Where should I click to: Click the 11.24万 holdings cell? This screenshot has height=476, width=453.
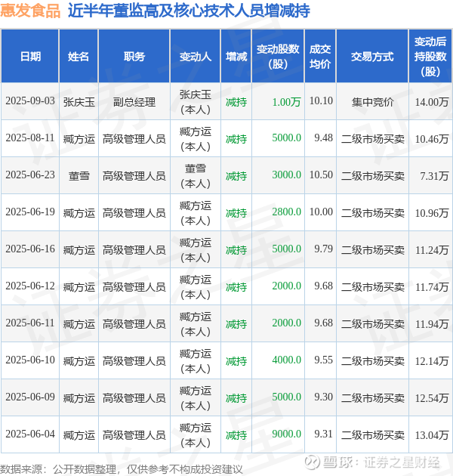point(432,250)
